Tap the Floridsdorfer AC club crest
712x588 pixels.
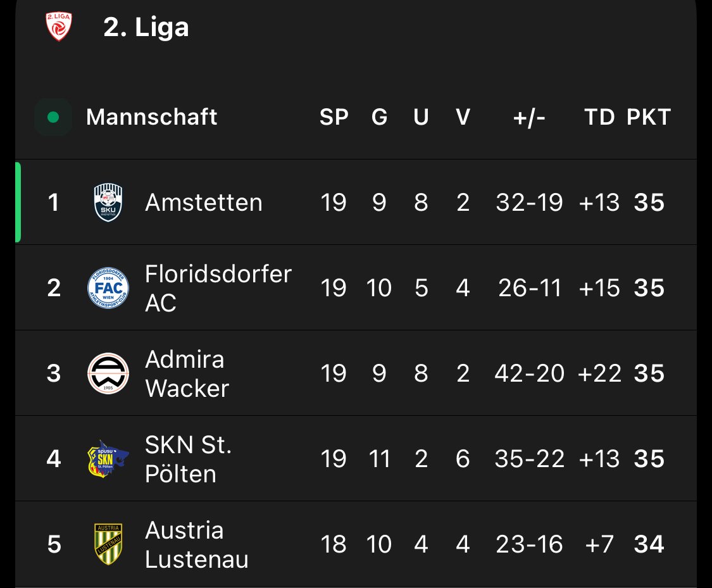point(108,288)
